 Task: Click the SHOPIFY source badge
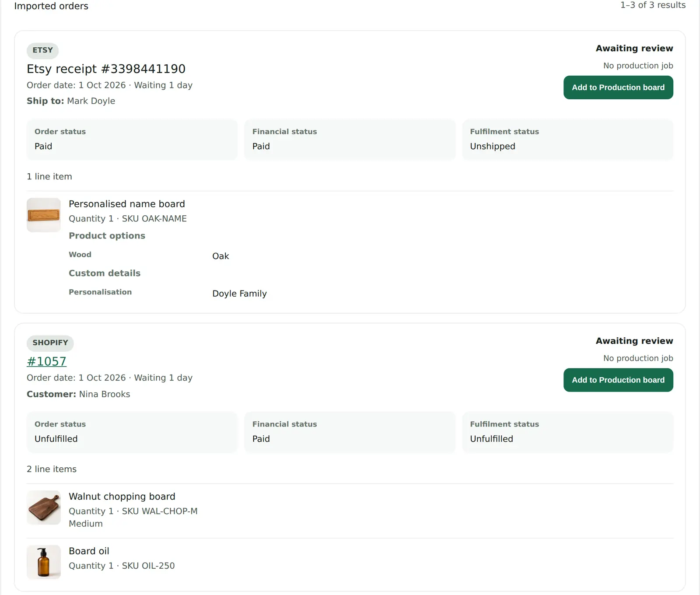(x=50, y=343)
